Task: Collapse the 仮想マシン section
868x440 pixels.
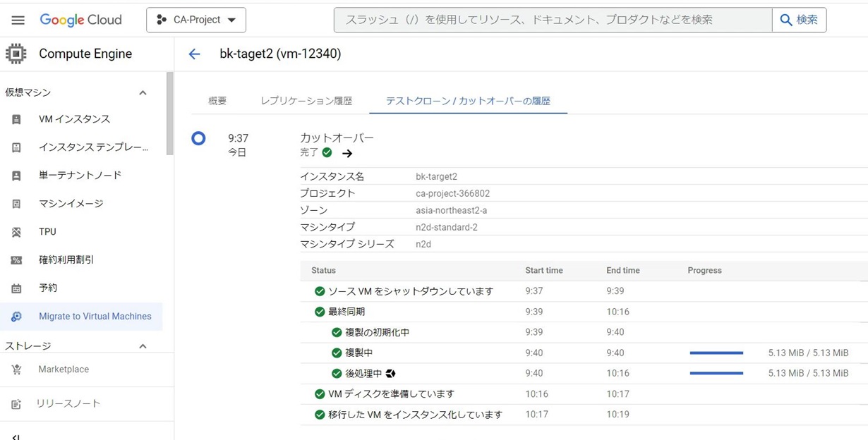Action: (x=143, y=92)
